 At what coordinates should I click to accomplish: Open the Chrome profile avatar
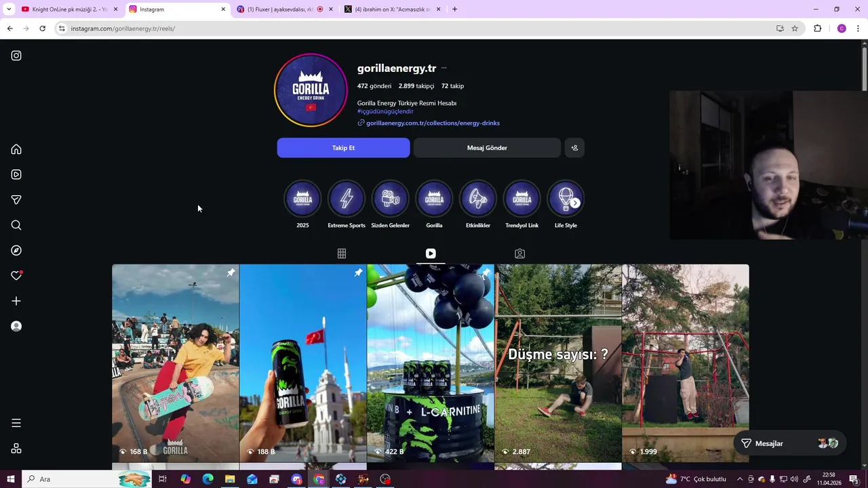click(842, 28)
